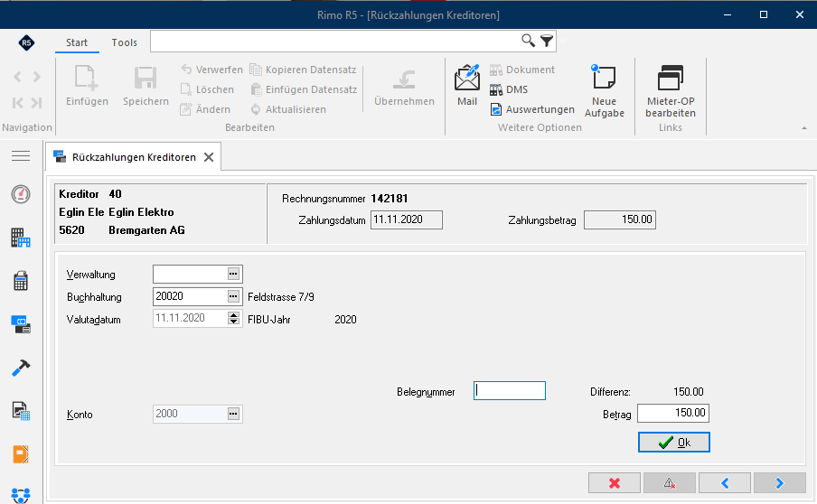Click Kopieren Datensatz
This screenshot has width=817, height=504.
pos(303,70)
